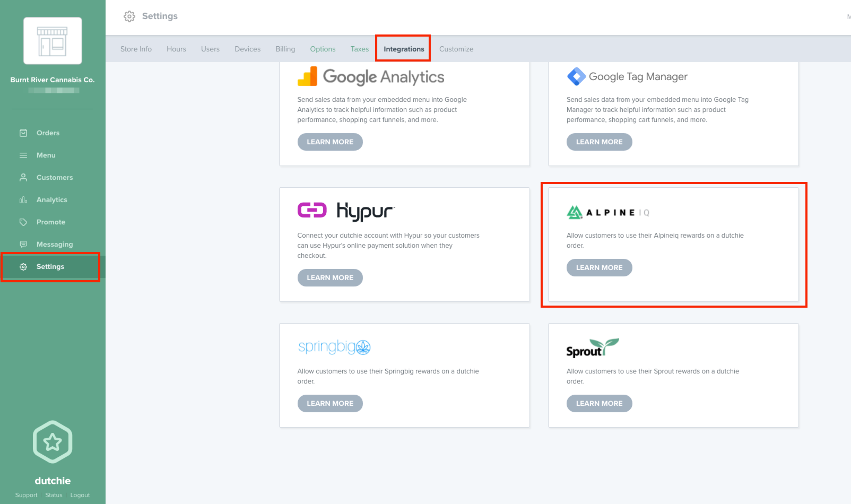Click Learn More under Springbig

click(330, 404)
